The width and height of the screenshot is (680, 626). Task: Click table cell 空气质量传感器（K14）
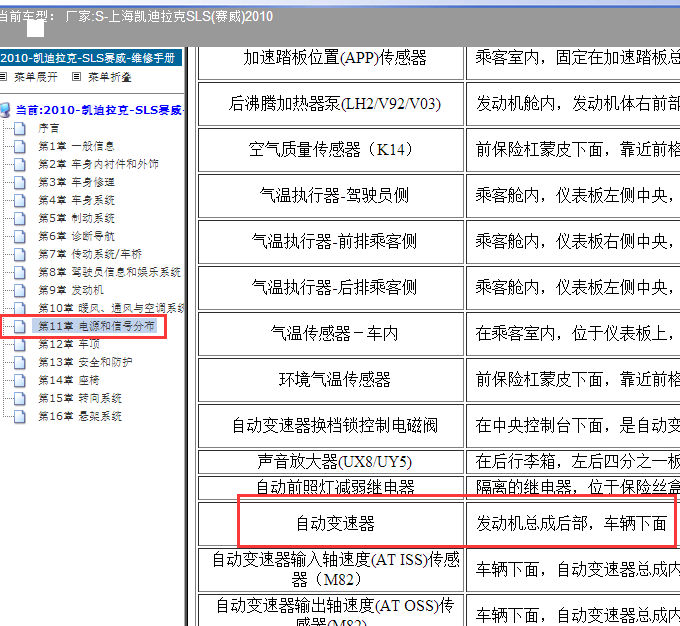click(x=331, y=150)
